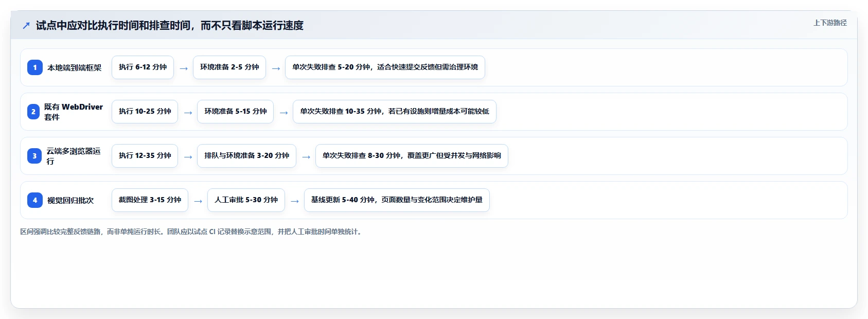This screenshot has height=319, width=868.
Task: Click the number 2 badge for 既有 WebDriver 套件
Action: 33,112
